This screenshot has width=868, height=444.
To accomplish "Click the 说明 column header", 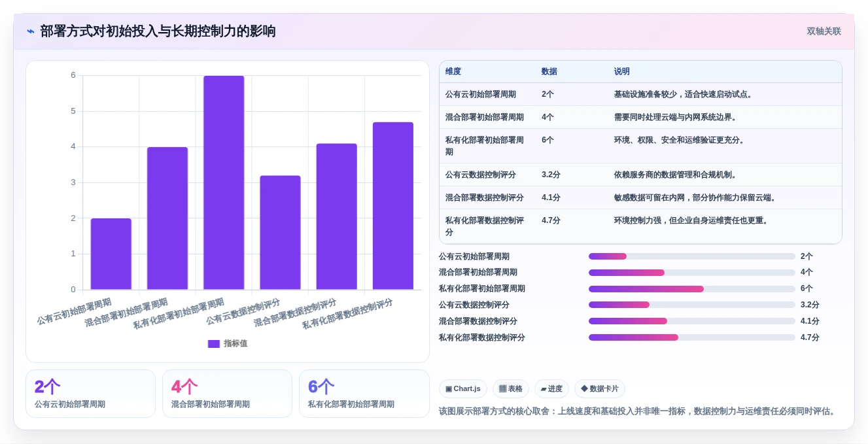I will [x=622, y=72].
